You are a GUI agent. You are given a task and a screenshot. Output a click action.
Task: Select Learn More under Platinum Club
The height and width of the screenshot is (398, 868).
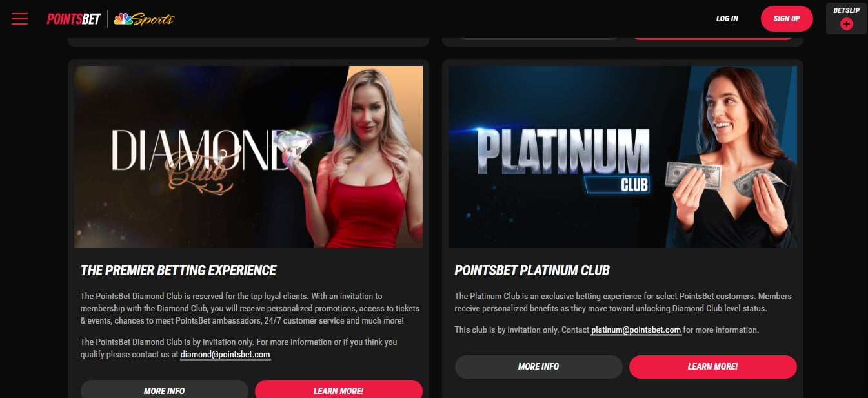click(x=713, y=366)
